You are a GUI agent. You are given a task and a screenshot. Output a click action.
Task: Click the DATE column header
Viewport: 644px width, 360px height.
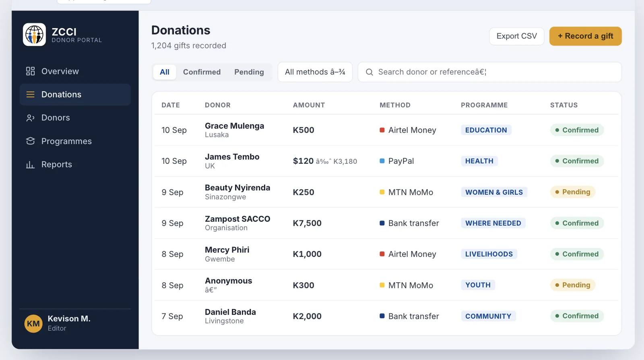coord(171,105)
